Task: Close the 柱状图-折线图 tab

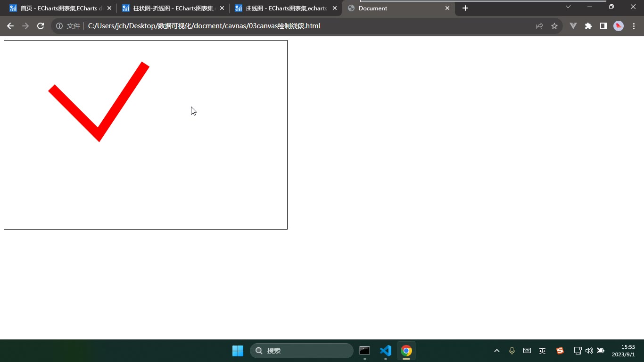Action: tap(222, 8)
